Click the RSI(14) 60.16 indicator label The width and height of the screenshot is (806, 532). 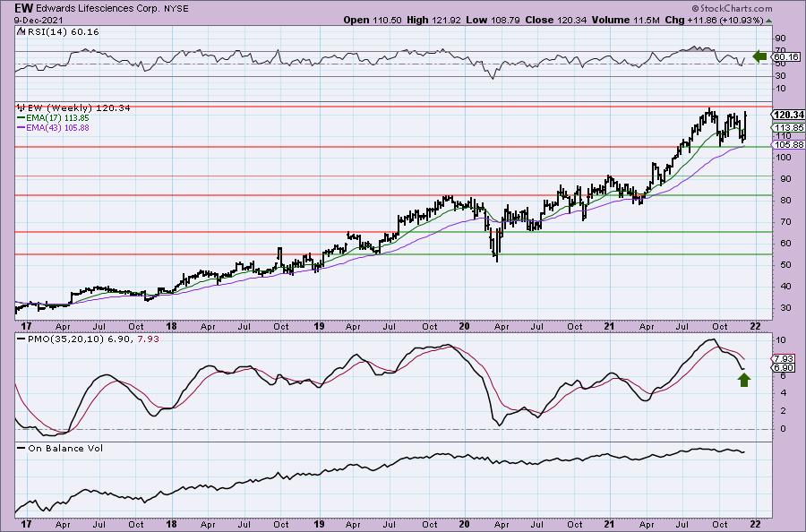coord(62,31)
